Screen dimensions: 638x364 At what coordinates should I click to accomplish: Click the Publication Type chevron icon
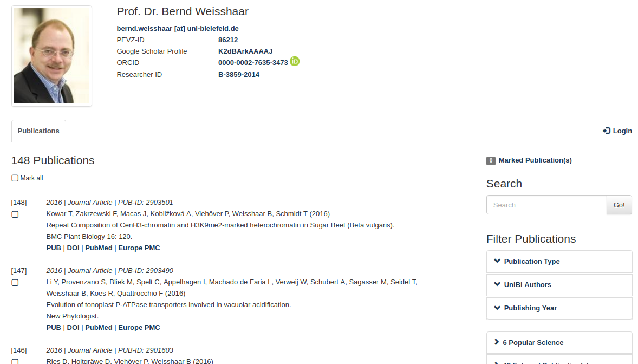pyautogui.click(x=497, y=261)
